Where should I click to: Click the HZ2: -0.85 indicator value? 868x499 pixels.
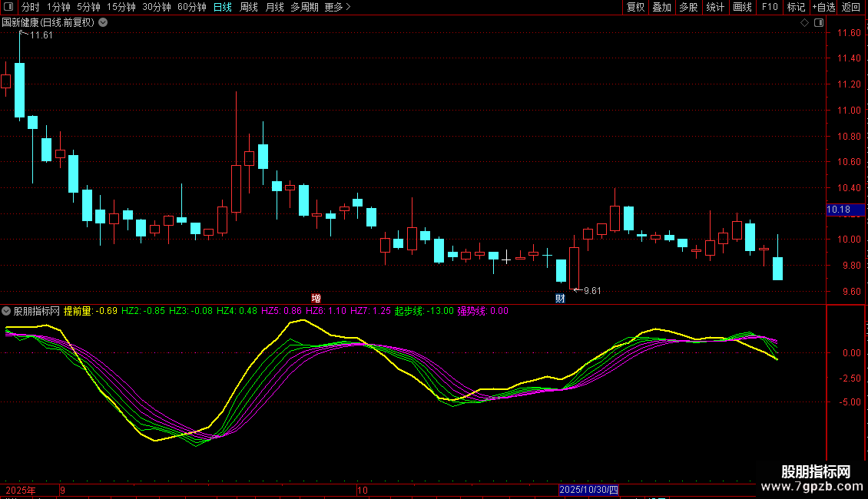(x=143, y=311)
